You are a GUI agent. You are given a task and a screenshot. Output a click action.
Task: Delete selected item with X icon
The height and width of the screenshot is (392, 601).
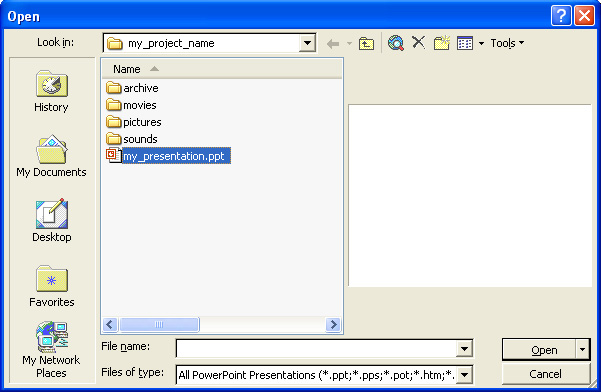[x=419, y=43]
